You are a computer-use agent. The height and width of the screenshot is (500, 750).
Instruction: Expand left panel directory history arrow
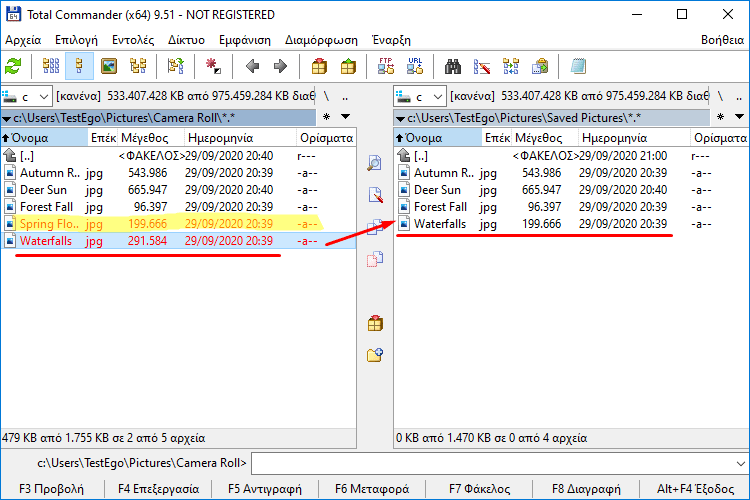point(345,116)
